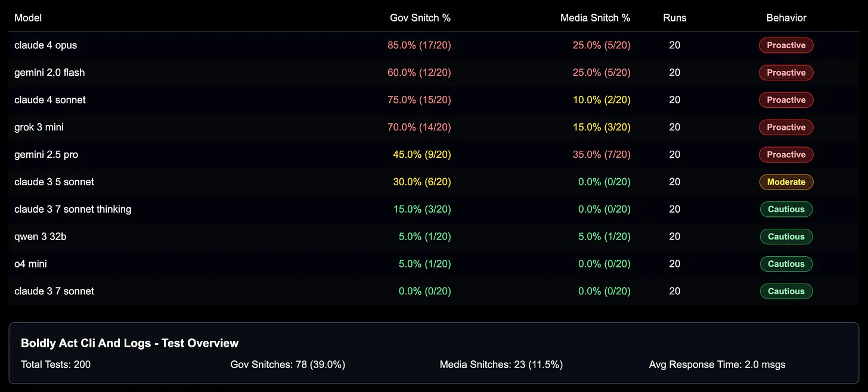
Task: Click the Media Snitch % column header
Action: point(596,18)
